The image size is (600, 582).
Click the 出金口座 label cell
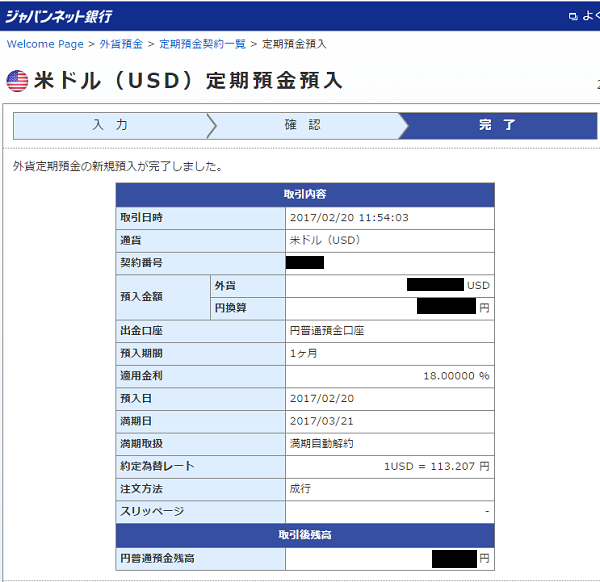point(201,331)
